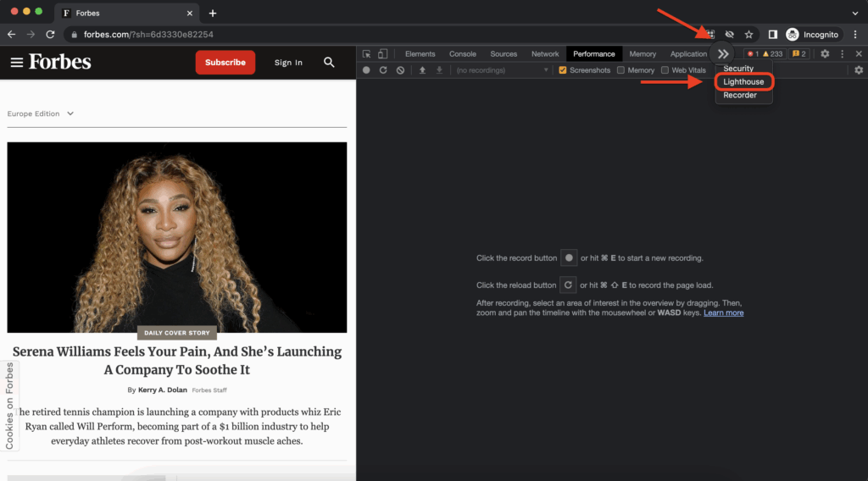Activate the DevTools inspect element tool
868x481 pixels.
(x=366, y=54)
